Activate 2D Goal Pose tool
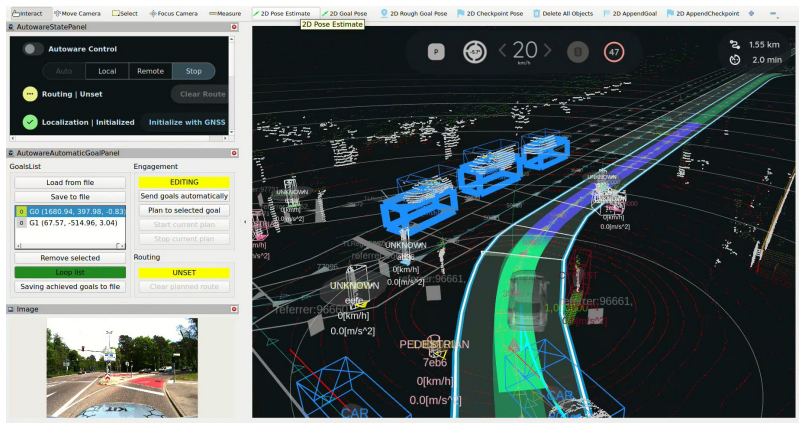 [344, 13]
